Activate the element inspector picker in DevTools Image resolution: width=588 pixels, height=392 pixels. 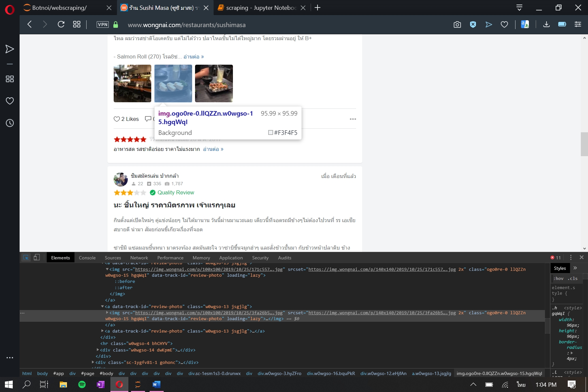click(26, 258)
